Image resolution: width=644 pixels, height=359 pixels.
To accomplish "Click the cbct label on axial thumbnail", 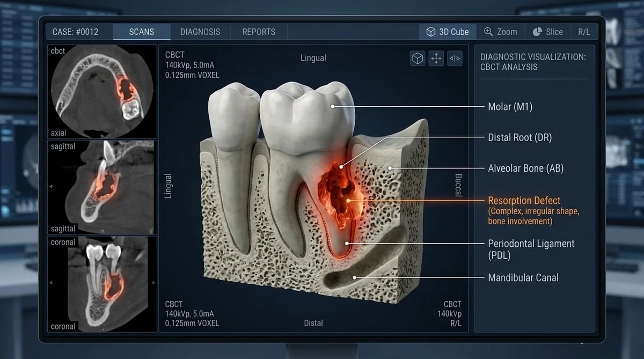I will point(58,51).
